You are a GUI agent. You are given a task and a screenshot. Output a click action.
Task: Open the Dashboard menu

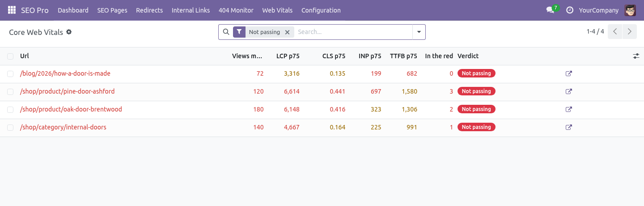click(x=73, y=10)
